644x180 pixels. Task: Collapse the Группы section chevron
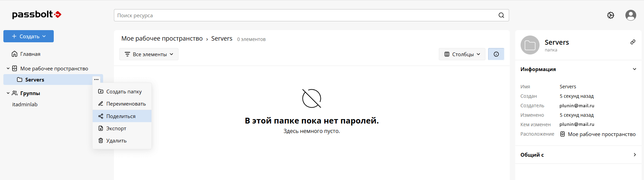[8, 93]
